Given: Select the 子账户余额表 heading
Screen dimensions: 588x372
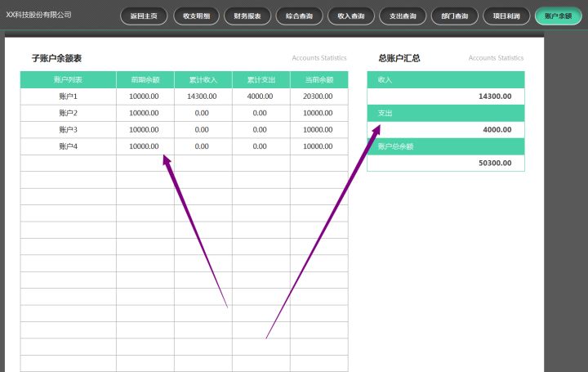Looking at the screenshot, I should [x=56, y=58].
